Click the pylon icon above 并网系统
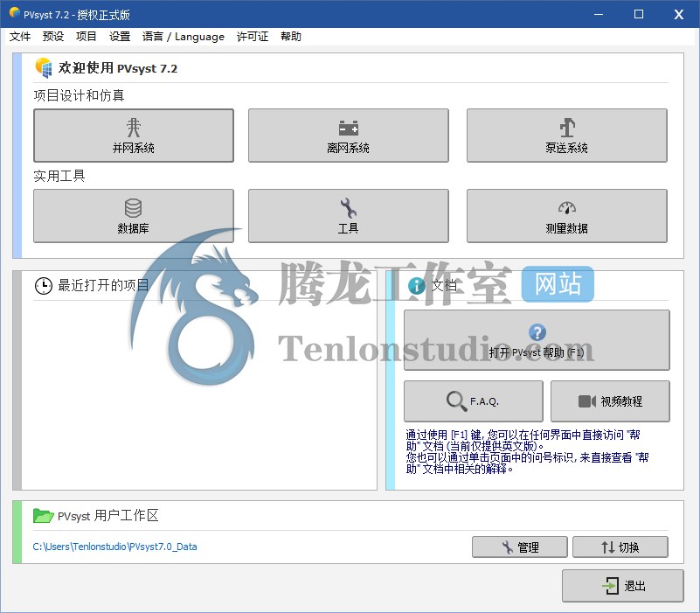Viewport: 700px width, 613px height. (x=134, y=128)
